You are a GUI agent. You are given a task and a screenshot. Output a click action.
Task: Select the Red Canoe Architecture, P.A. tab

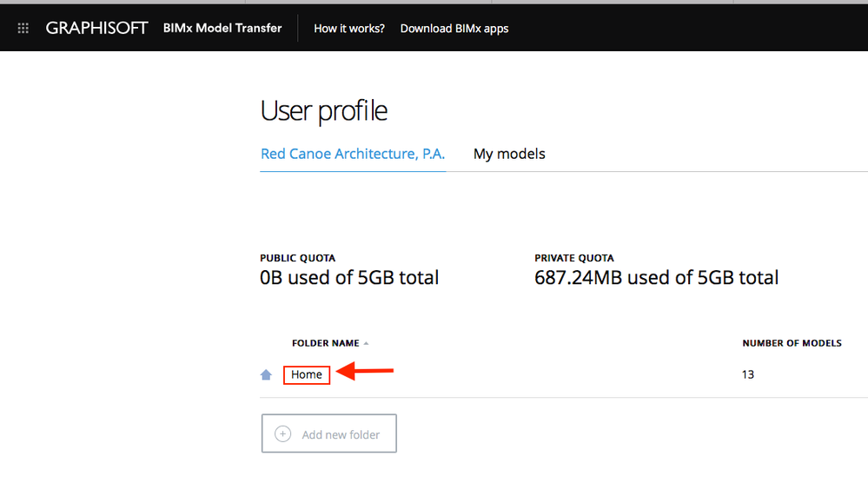tap(353, 154)
